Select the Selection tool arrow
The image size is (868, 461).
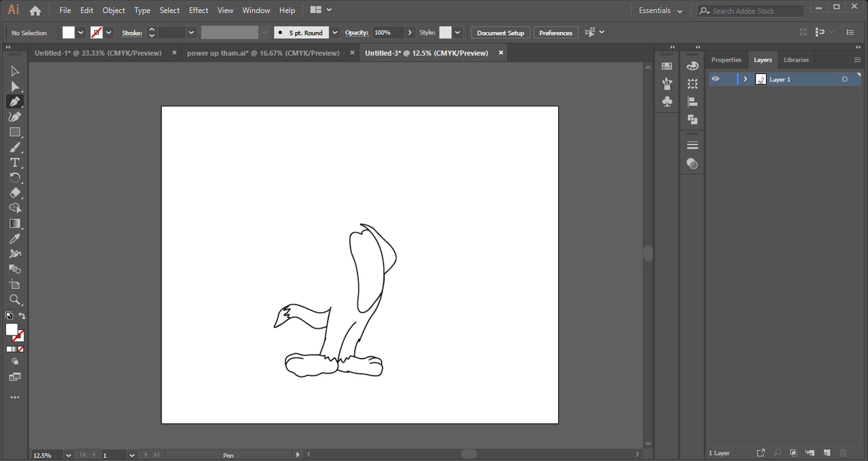pyautogui.click(x=15, y=71)
